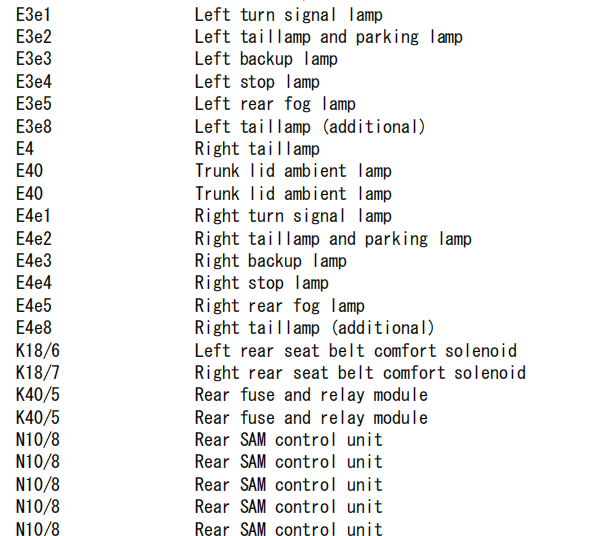The image size is (599, 536).
Task: Select the E3e1 component code
Action: (x=33, y=15)
